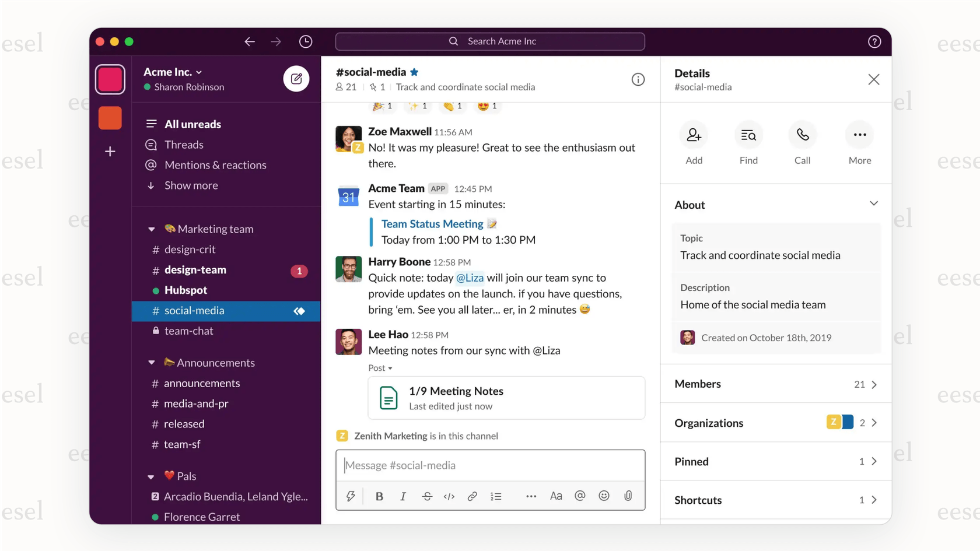Open the Acme Inc. workspace menu
980x551 pixels.
(x=172, y=72)
